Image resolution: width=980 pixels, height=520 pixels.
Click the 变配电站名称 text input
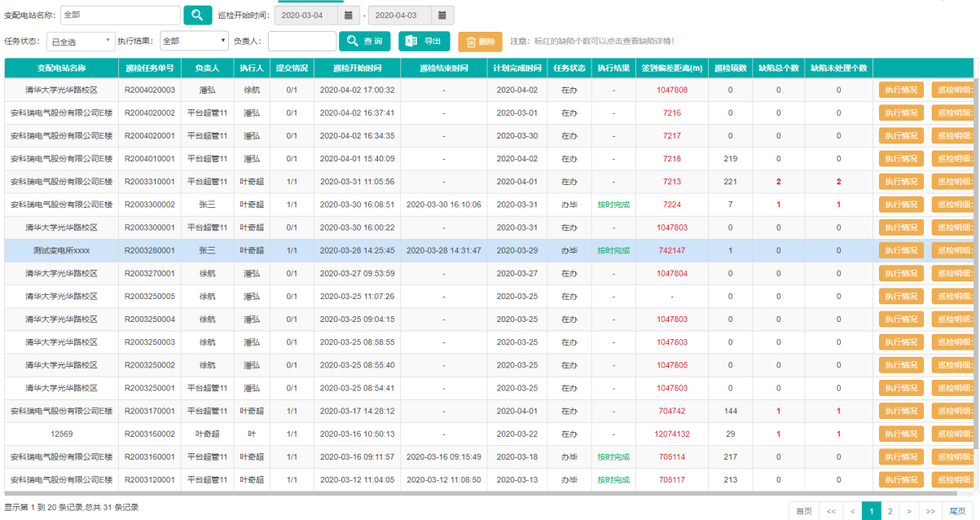(120, 15)
